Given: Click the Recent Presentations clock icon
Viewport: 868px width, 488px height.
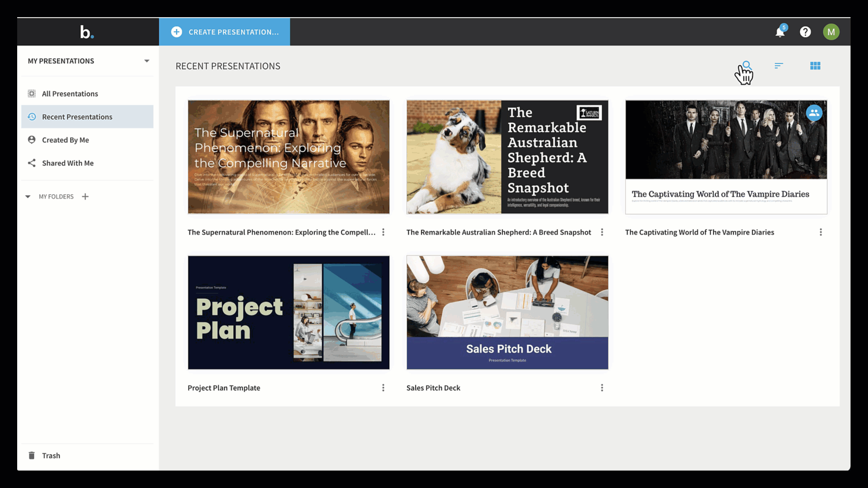Looking at the screenshot, I should click(32, 117).
